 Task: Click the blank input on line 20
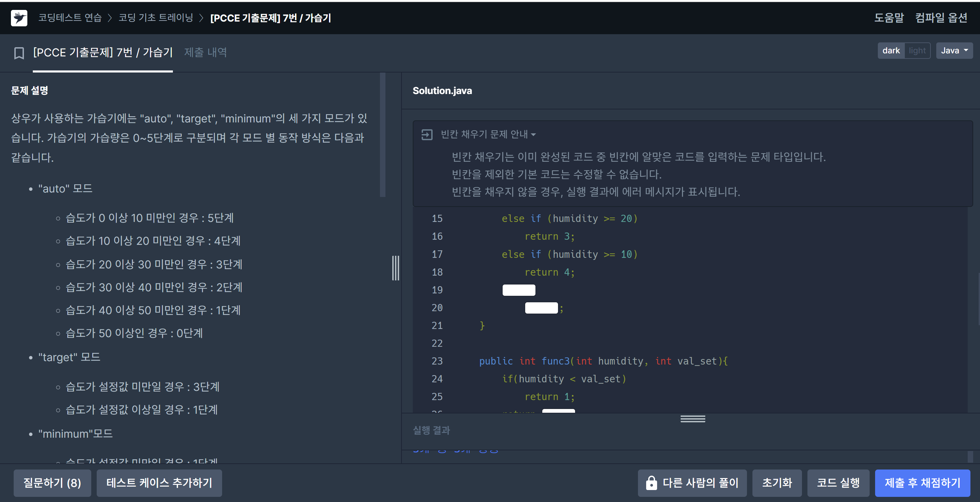tap(541, 308)
